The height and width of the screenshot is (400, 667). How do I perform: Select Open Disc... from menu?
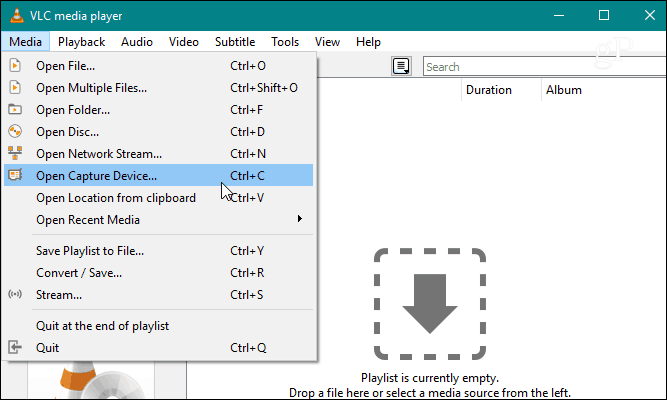click(x=158, y=132)
